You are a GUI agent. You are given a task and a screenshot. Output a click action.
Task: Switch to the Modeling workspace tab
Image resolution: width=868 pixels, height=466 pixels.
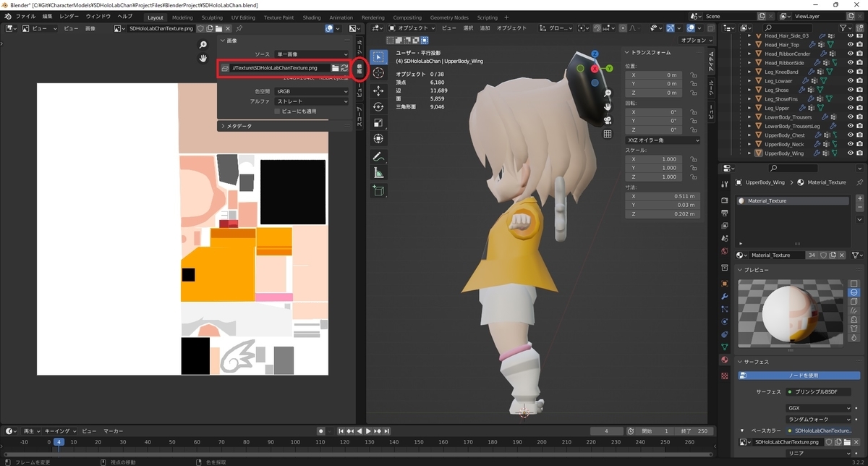(182, 17)
